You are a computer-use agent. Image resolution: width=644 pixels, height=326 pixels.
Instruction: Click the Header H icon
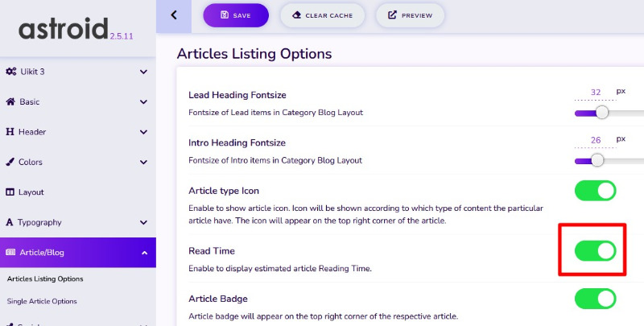point(10,132)
